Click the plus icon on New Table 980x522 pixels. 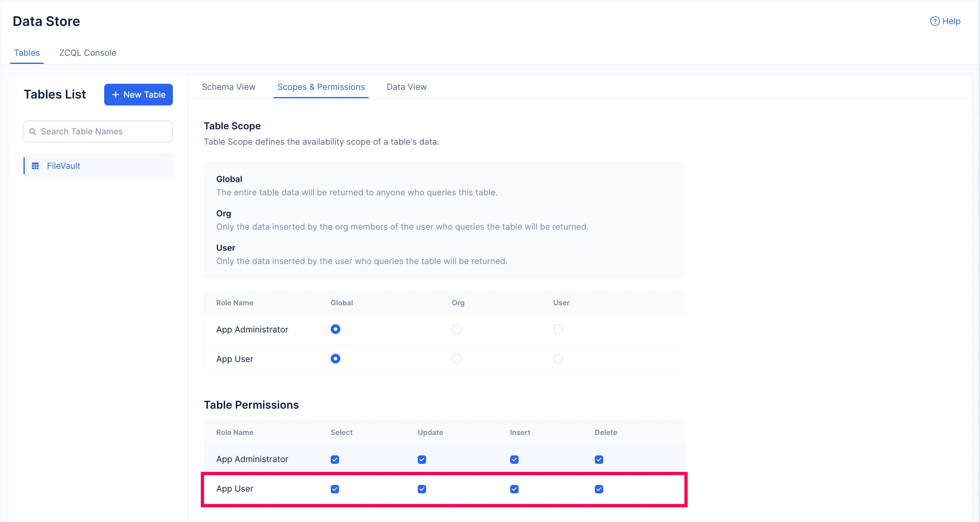pos(116,94)
